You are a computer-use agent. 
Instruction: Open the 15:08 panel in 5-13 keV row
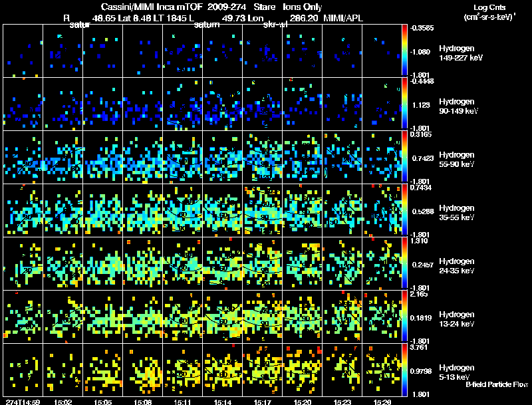coord(143,370)
